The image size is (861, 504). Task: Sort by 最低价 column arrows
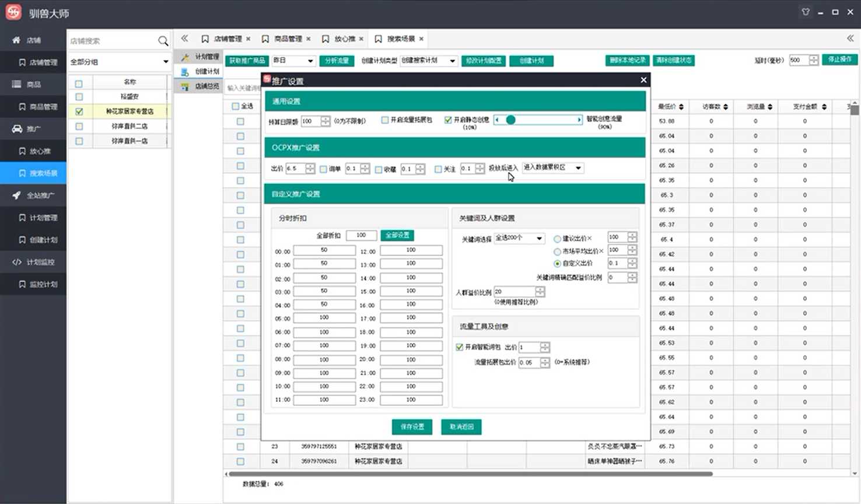[x=681, y=107]
